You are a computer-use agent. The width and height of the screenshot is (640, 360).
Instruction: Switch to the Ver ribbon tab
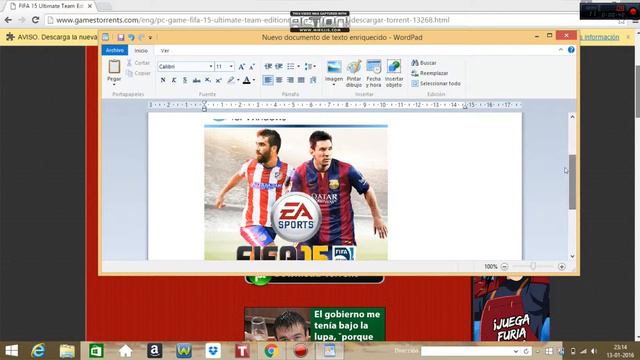165,51
